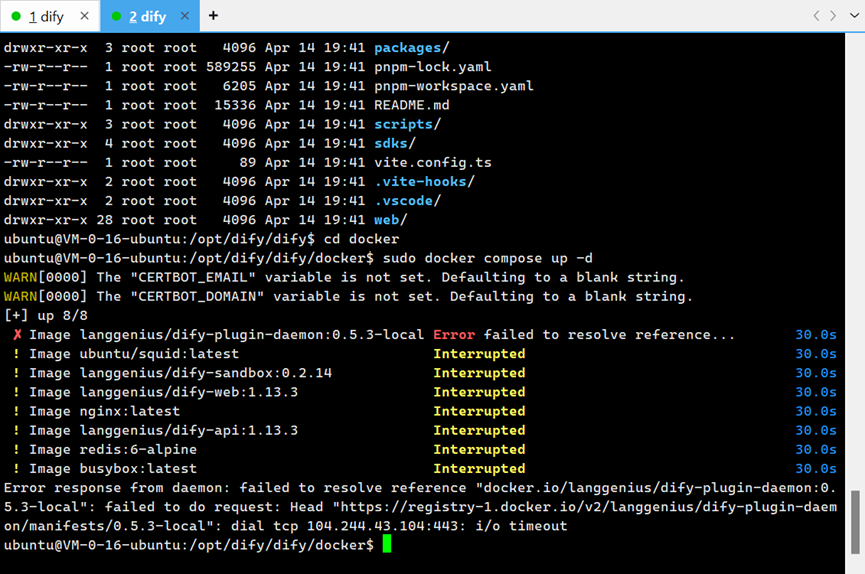Click the green status dot of 1 dify
865x574 pixels.
click(x=16, y=17)
